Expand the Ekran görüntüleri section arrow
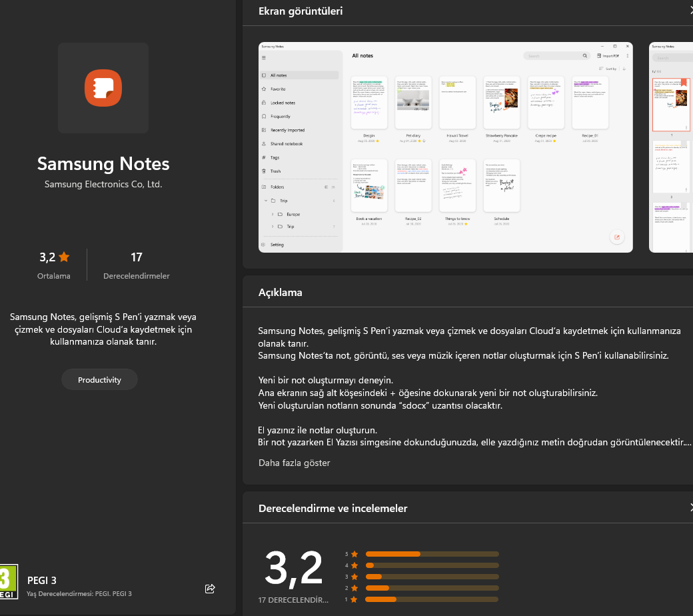 [691, 11]
